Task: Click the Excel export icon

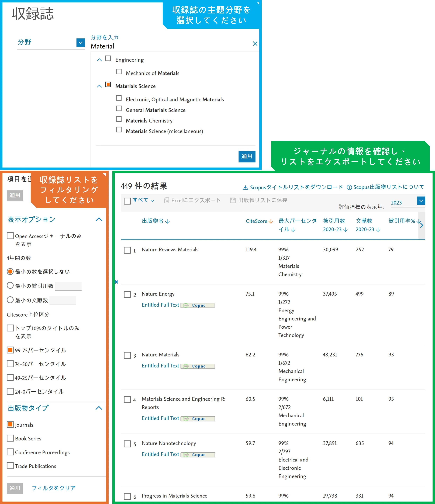Action: pyautogui.click(x=167, y=200)
